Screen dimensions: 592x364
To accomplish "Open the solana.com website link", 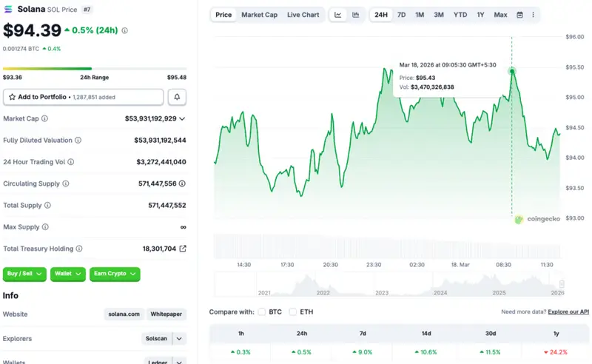I will [x=124, y=314].
